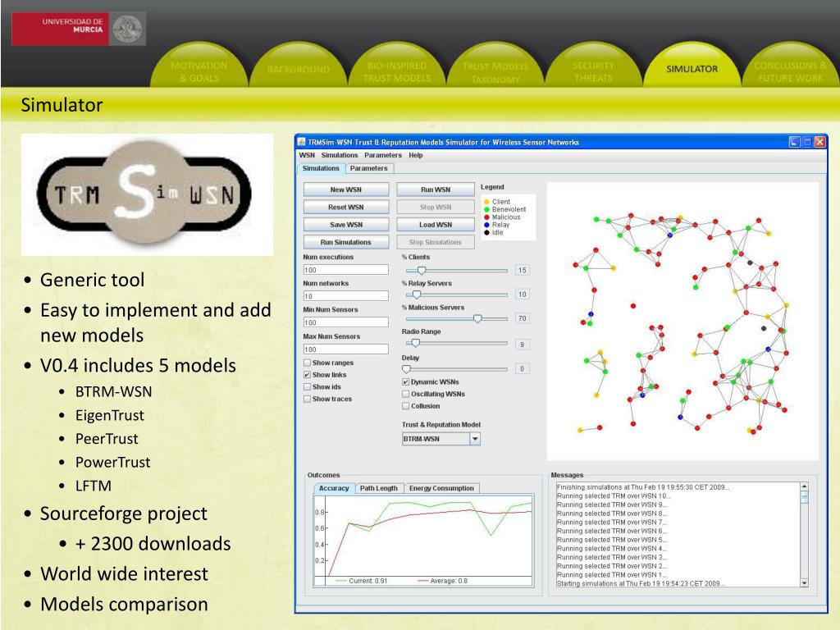Screen dimensions: 840x630
Task: Click the yellow Client legend dot
Action: click(x=486, y=202)
